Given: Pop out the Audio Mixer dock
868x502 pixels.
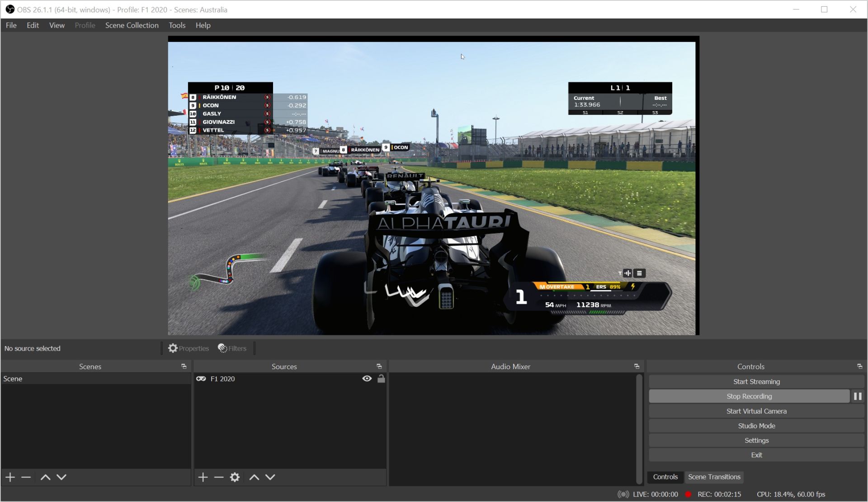Looking at the screenshot, I should (x=637, y=366).
